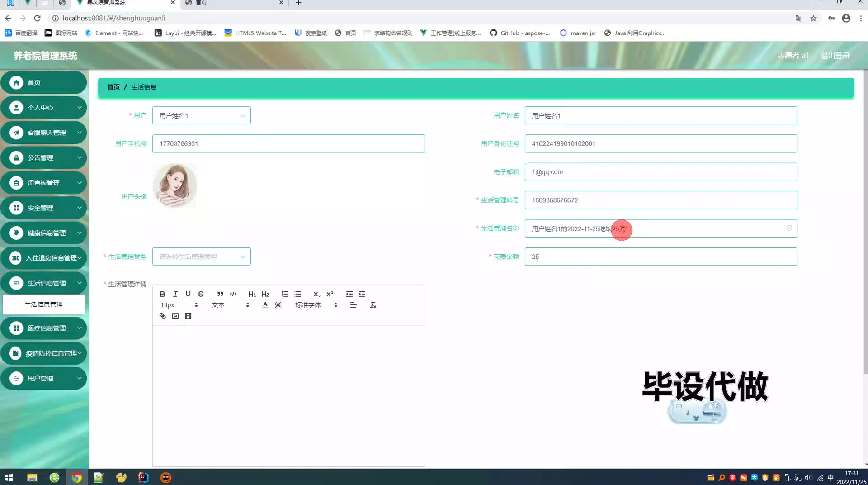Expand the 客服聊天管理 sidebar menu
This screenshot has height=485, width=868.
[x=43, y=133]
